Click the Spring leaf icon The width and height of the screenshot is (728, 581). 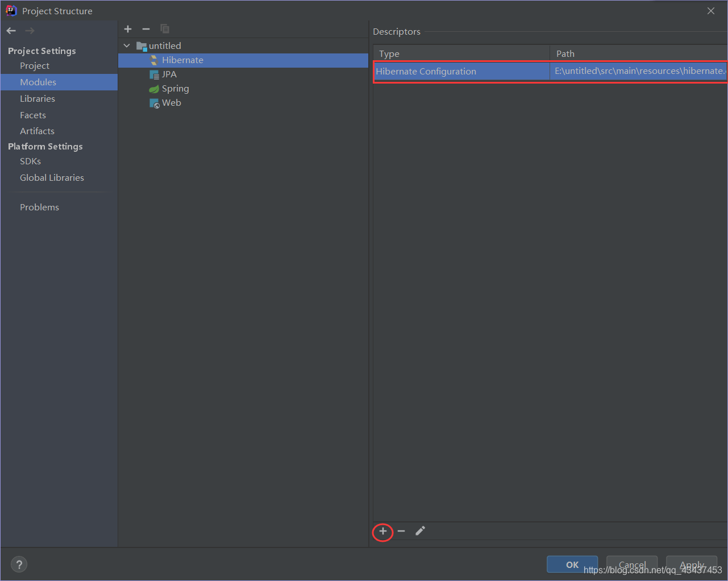click(154, 89)
